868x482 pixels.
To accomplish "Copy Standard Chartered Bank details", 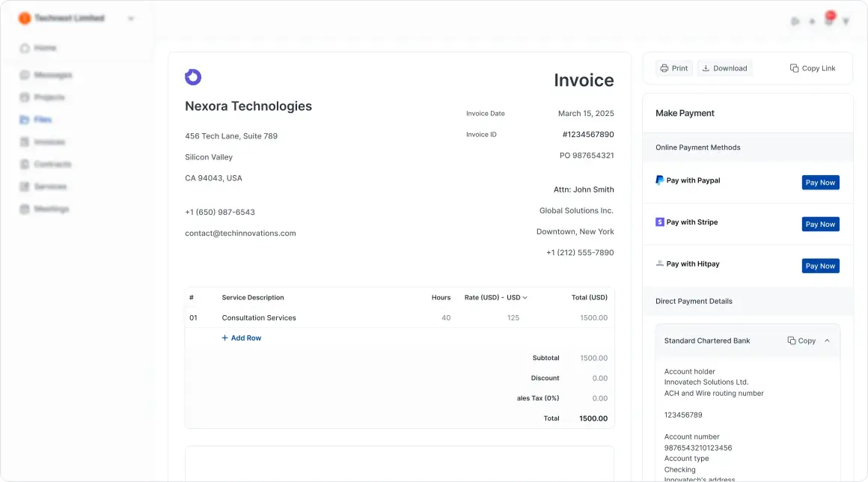I will 801,341.
